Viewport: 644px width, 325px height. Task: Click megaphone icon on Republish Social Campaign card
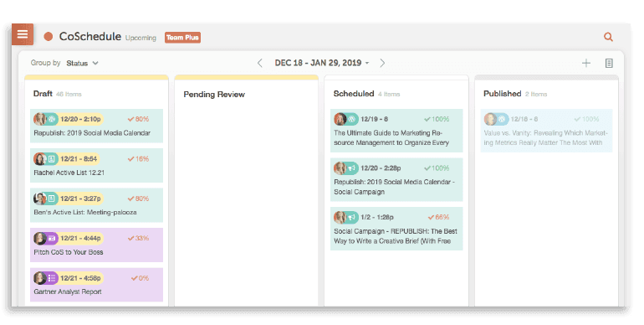pyautogui.click(x=352, y=168)
